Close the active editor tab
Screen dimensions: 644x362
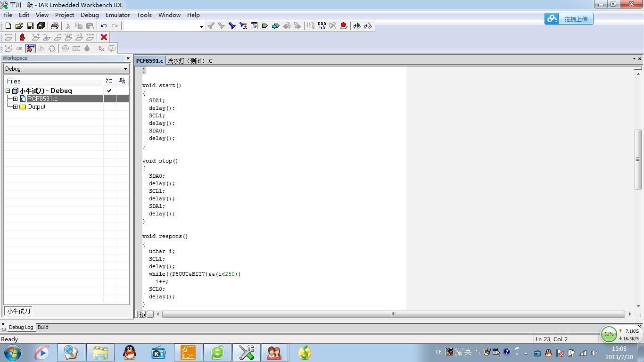640,59
